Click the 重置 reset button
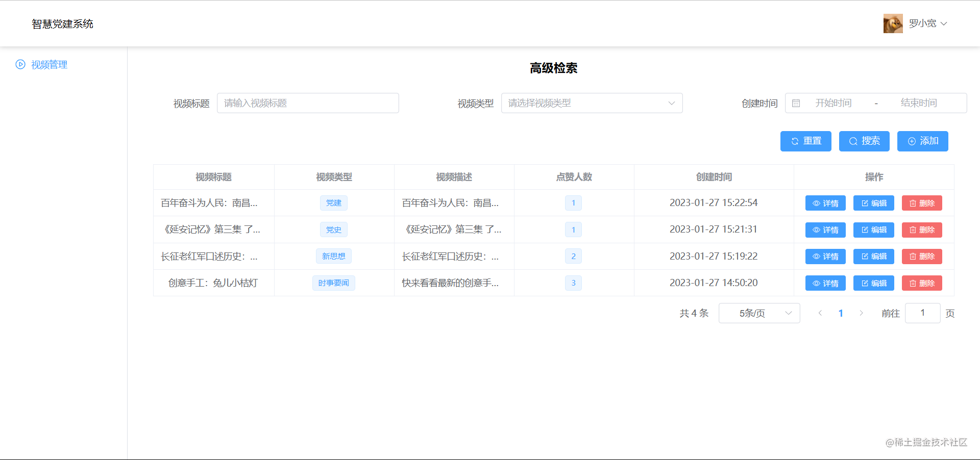 805,141
